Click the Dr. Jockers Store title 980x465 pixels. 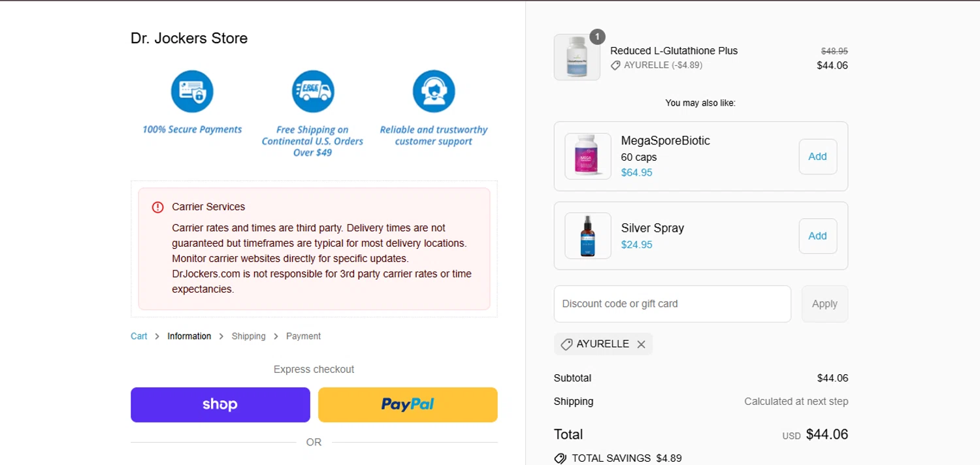pos(189,39)
